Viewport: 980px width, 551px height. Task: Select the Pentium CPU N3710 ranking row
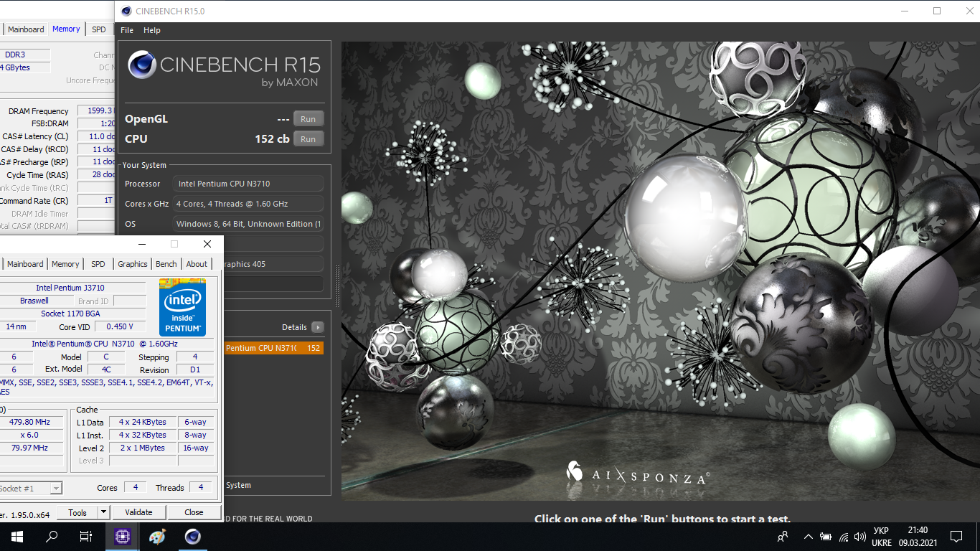(273, 348)
